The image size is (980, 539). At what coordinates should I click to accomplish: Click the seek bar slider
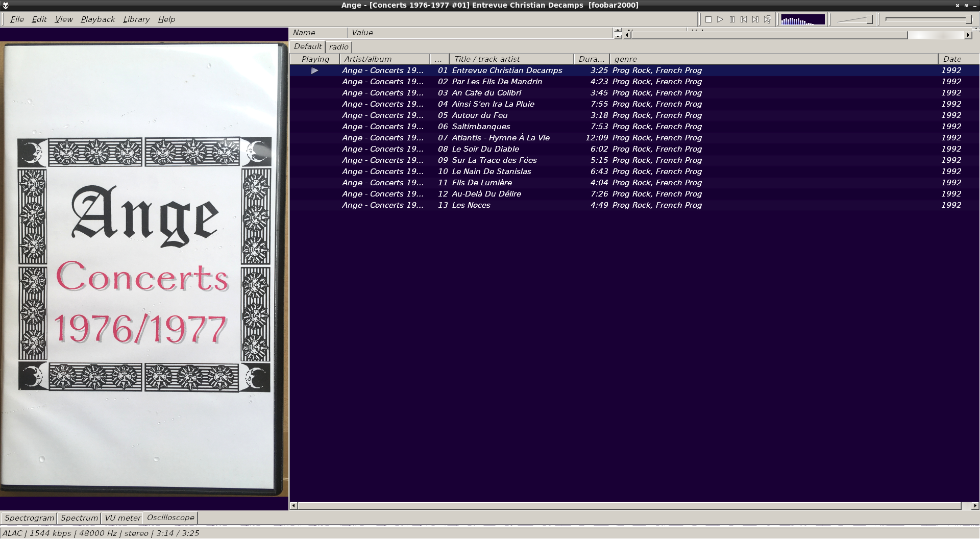coord(928,19)
